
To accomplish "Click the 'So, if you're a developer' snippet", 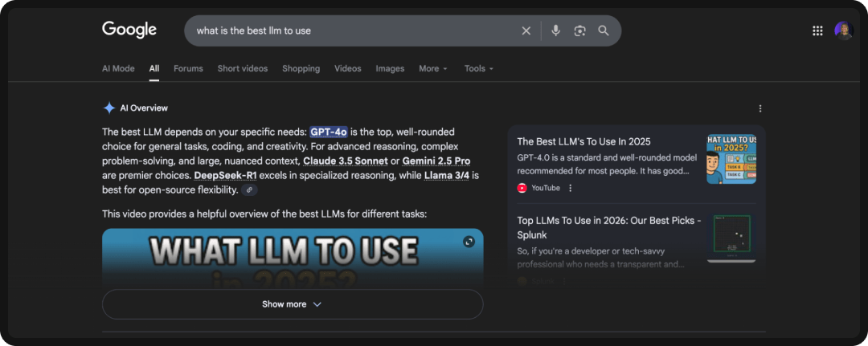I will (600, 258).
